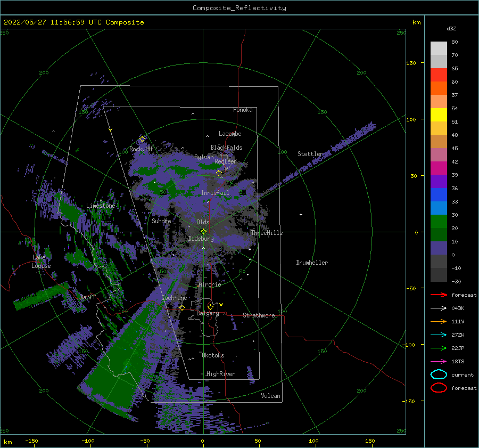This screenshot has width=479, height=448.
Task: Click the orange 111V arrow icon
Action: coord(439,321)
